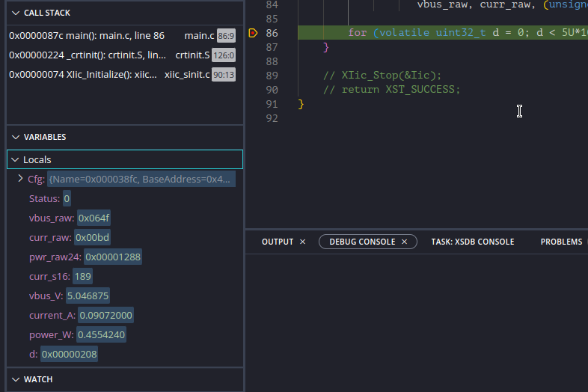Screen dimensions: 588x392
Task: Switch to the OUTPUT tab
Action: pos(278,242)
